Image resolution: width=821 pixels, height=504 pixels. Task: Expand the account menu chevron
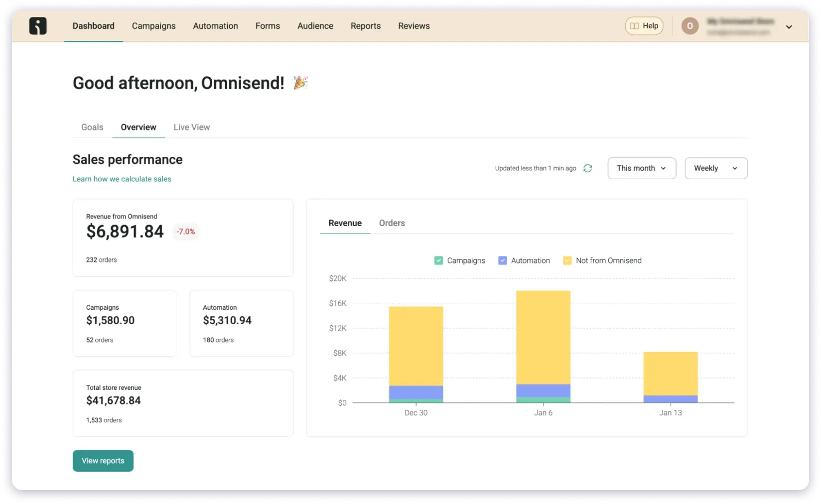(x=789, y=27)
